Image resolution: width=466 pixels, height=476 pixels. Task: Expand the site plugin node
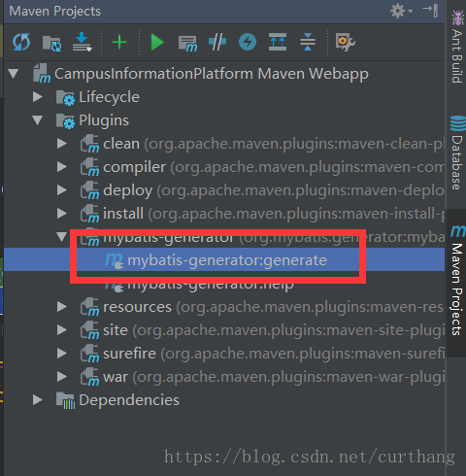(x=61, y=330)
